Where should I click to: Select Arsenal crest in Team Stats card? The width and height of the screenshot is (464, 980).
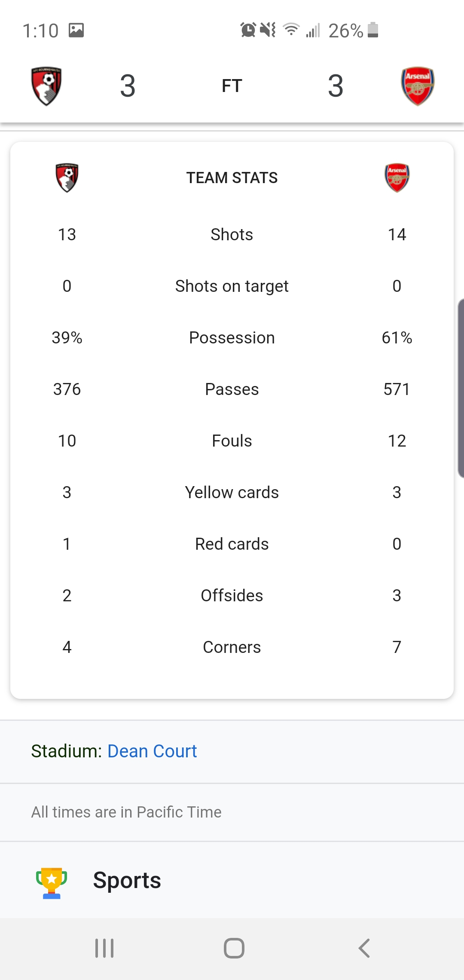point(397,178)
